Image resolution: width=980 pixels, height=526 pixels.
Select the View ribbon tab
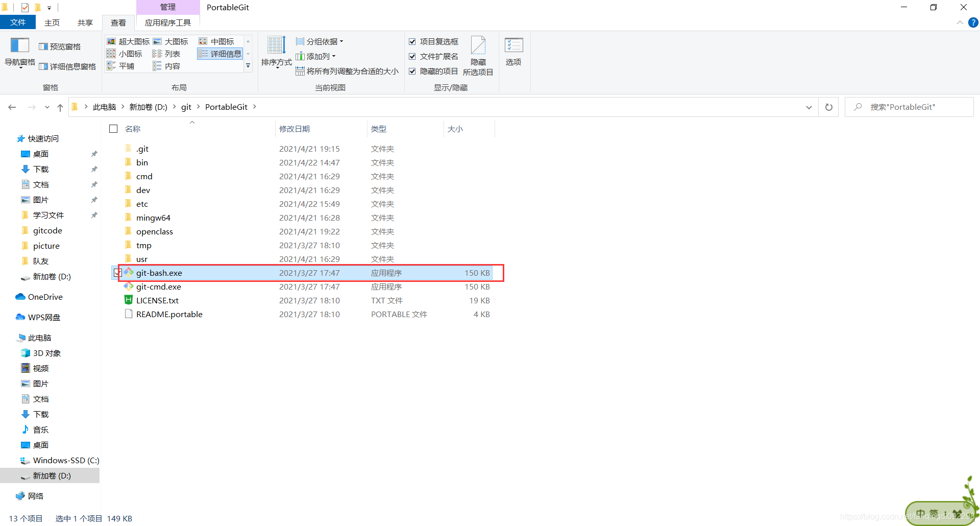[x=118, y=22]
